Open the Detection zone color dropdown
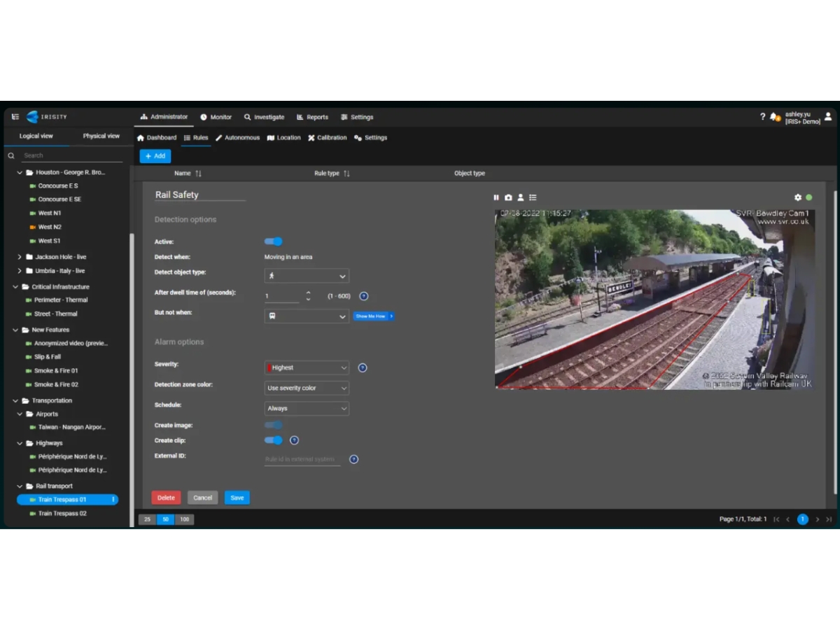The height and width of the screenshot is (630, 840). (x=307, y=388)
